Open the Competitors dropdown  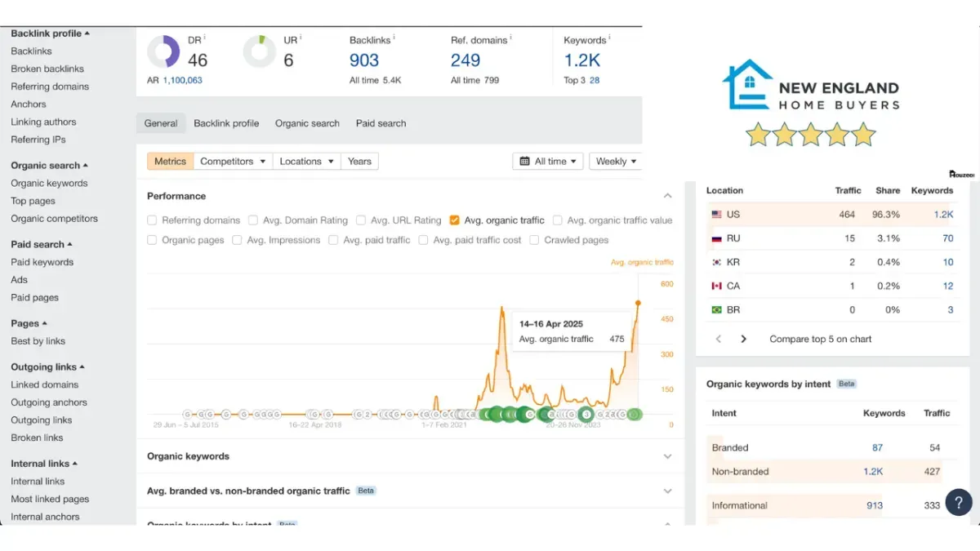234,162
